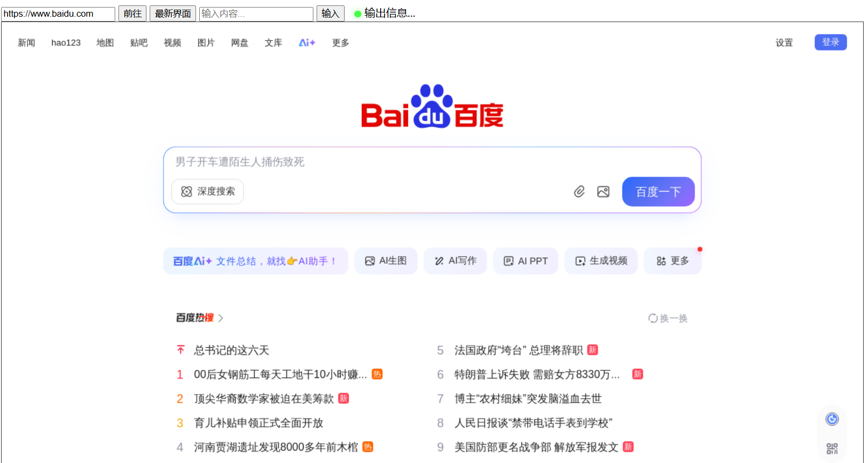Click the 新 badge next to 特朗普上诉失败
This screenshot has width=868, height=463.
[x=638, y=374]
